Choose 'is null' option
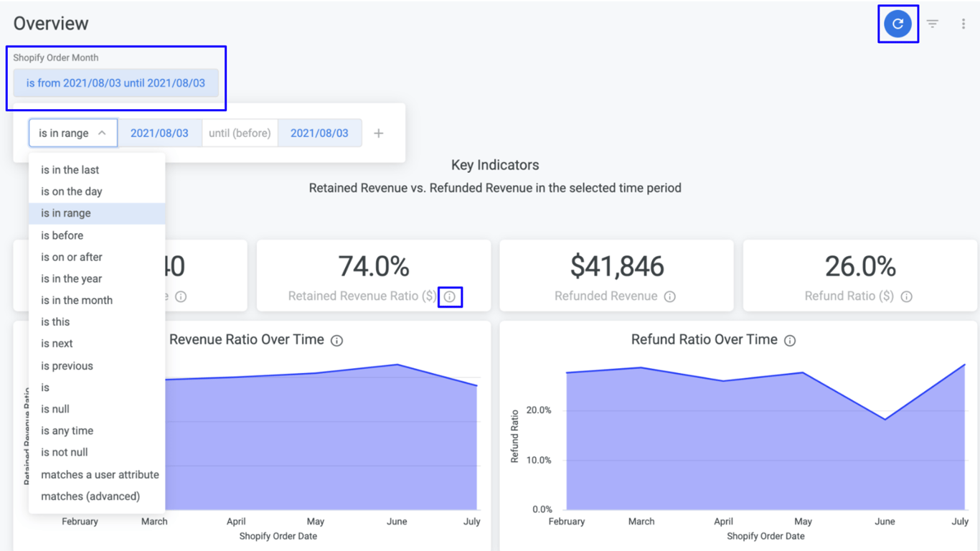This screenshot has width=980, height=551. [x=97, y=409]
